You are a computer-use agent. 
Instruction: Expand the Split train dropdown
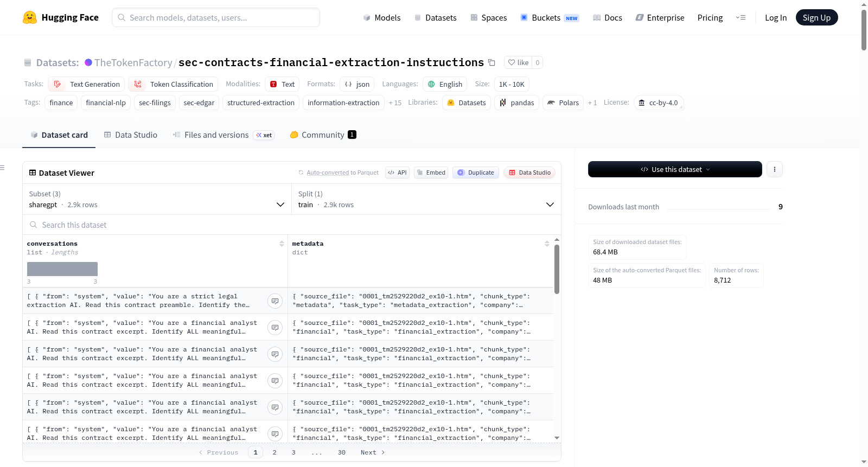426,199
